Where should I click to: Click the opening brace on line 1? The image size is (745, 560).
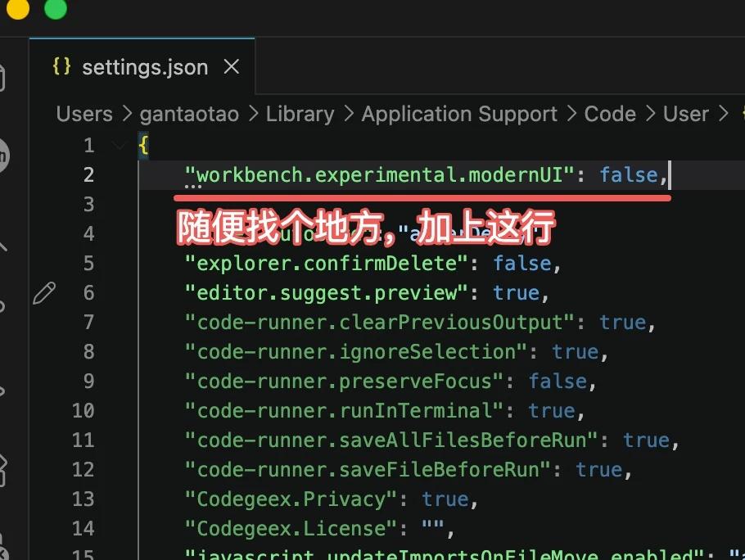(143, 146)
